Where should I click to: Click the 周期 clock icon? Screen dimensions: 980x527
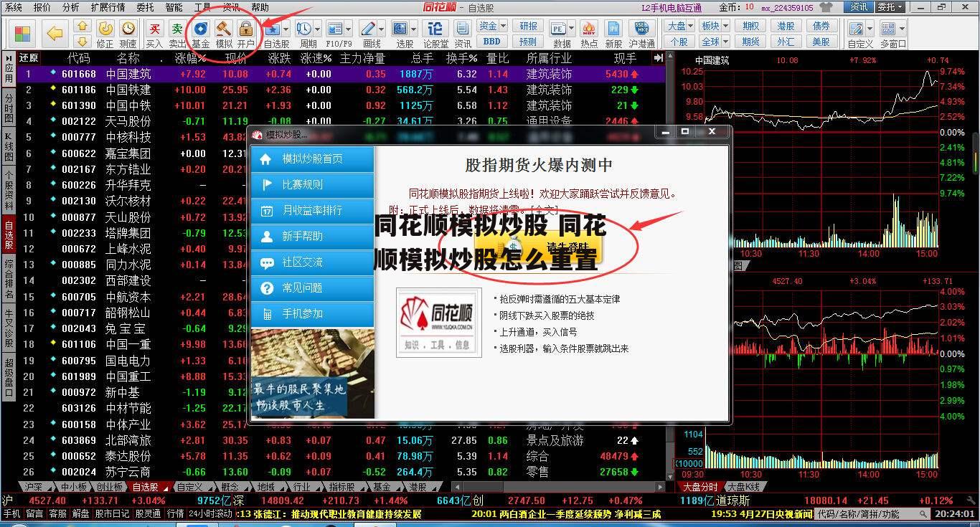(x=303, y=29)
